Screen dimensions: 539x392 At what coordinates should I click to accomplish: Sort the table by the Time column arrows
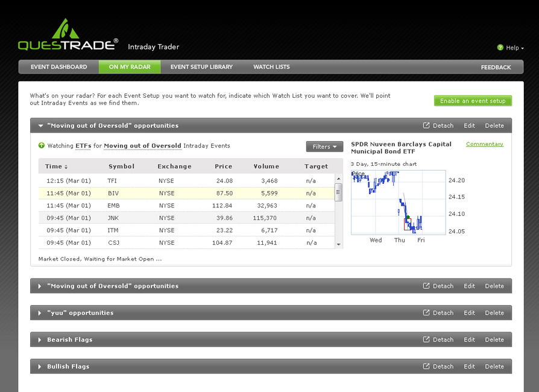66,167
